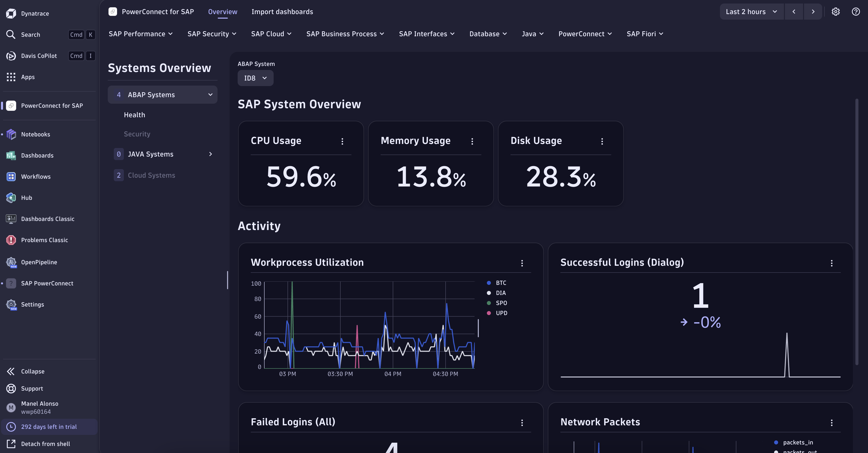Open the CPU Usage tile options menu

point(342,141)
